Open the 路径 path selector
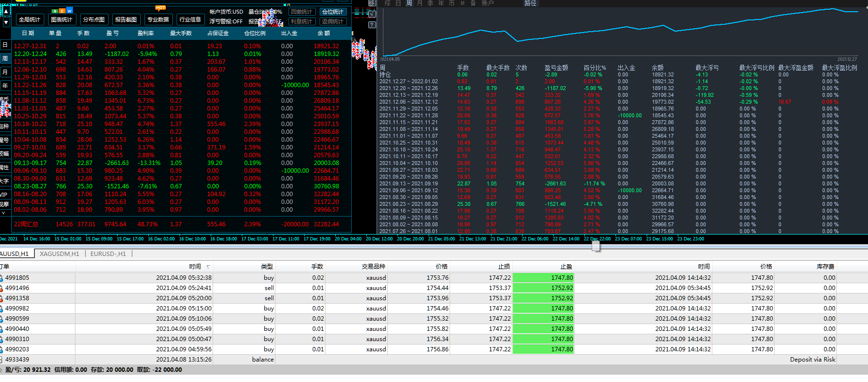868x382 pixels. 530,3
